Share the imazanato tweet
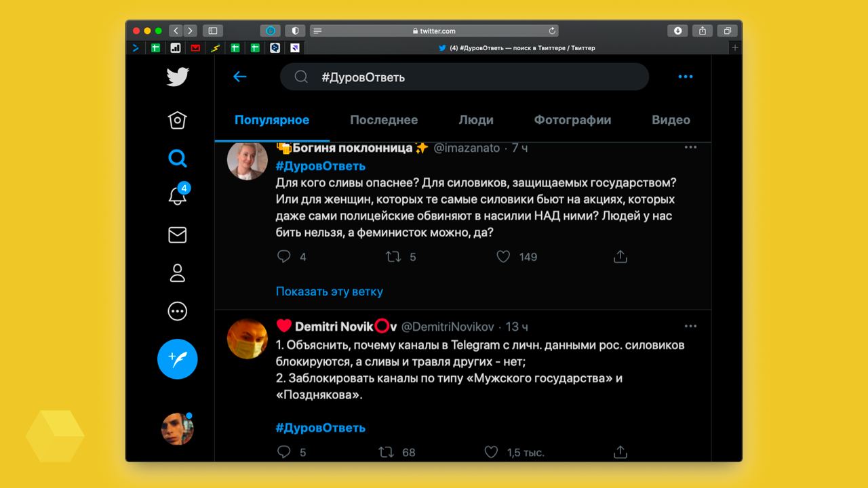This screenshot has width=868, height=488. tap(620, 257)
